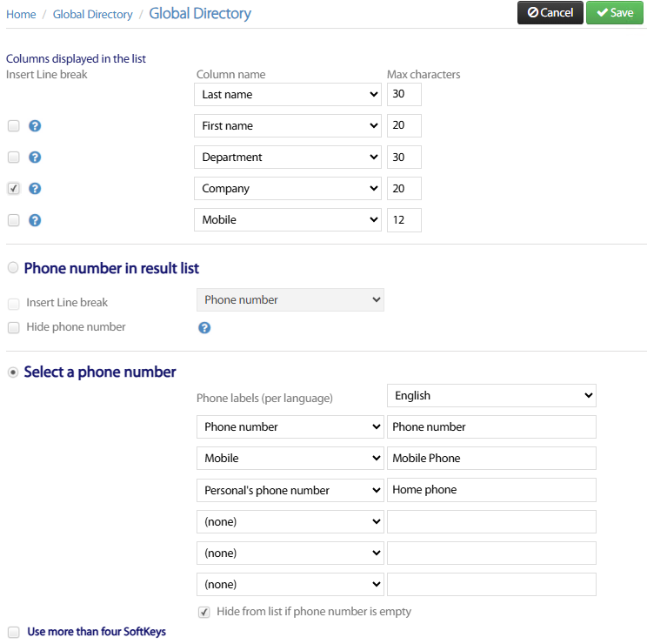
Task: Uncheck line break checkbox for Company row
Action: [x=13, y=189]
